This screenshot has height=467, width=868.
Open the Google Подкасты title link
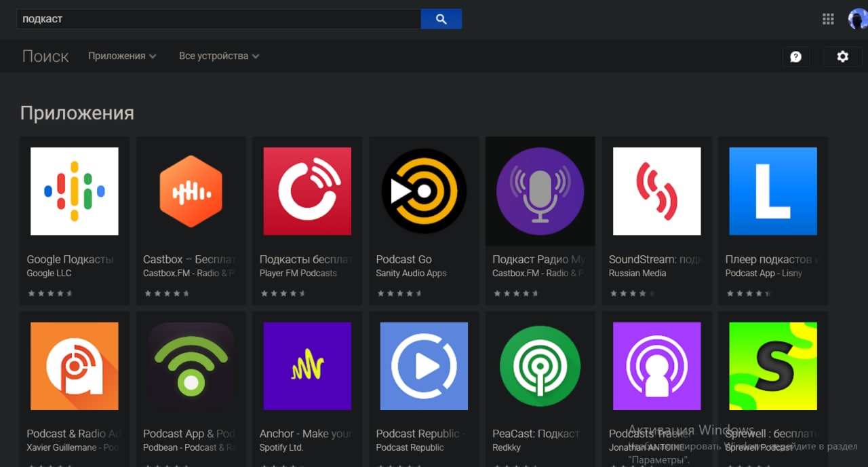coord(70,259)
